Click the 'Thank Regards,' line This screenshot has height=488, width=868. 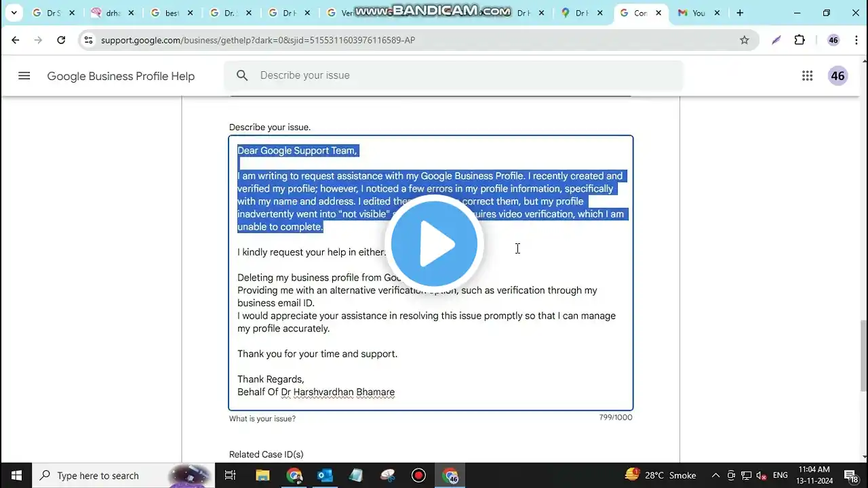271,379
